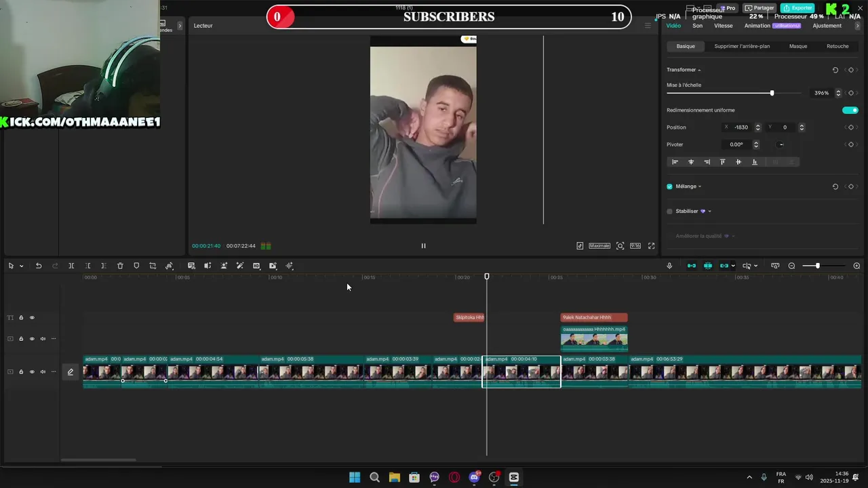Screen dimensions: 868x488
Task: Click the delete right portion tool
Action: 103,266
